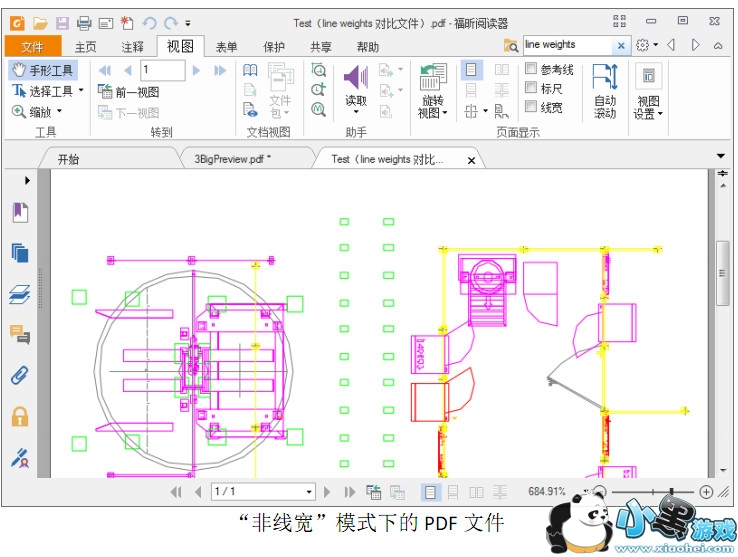The height and width of the screenshot is (557, 738).
Task: Switch to the 共享 ribbon tab
Action: pyautogui.click(x=321, y=47)
